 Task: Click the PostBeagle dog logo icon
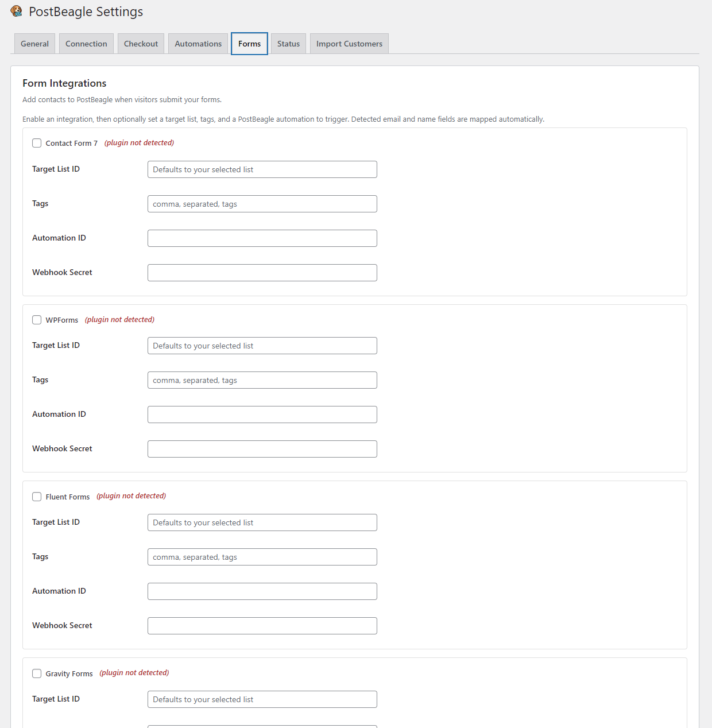17,11
